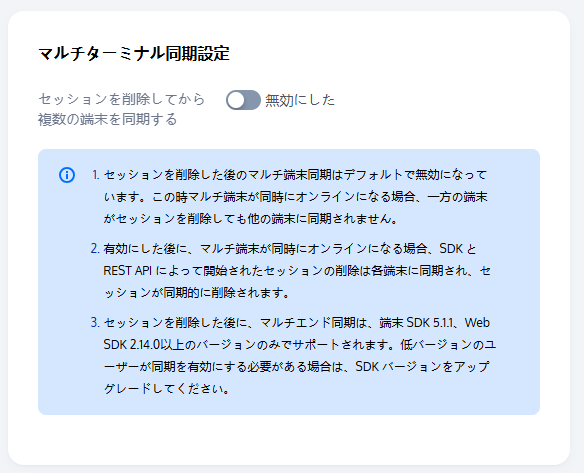Click the オンラインになる場合 text in note one
The width and height of the screenshot is (584, 473).
[x=356, y=197]
